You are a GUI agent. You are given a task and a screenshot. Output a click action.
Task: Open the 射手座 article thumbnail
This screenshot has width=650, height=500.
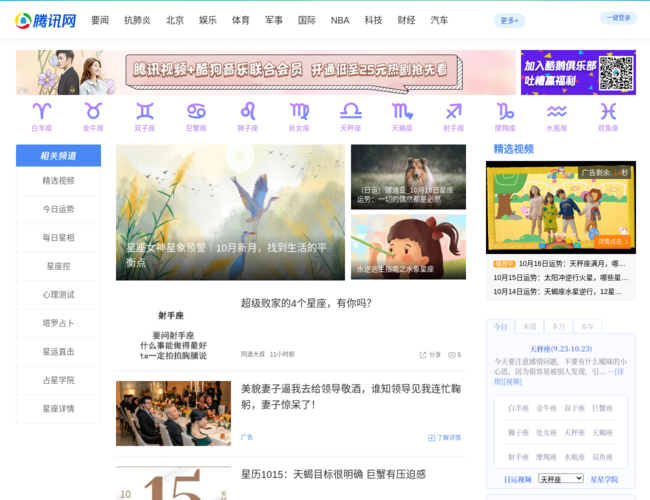click(x=173, y=330)
